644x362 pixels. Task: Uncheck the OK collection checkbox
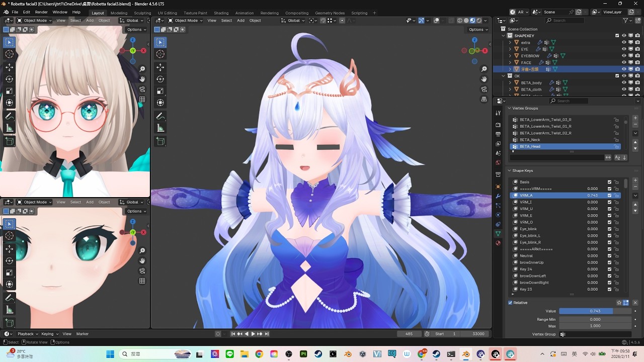[617, 76]
